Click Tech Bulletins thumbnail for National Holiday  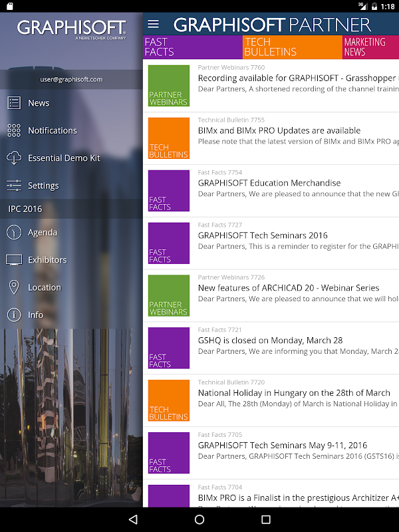coord(169,400)
